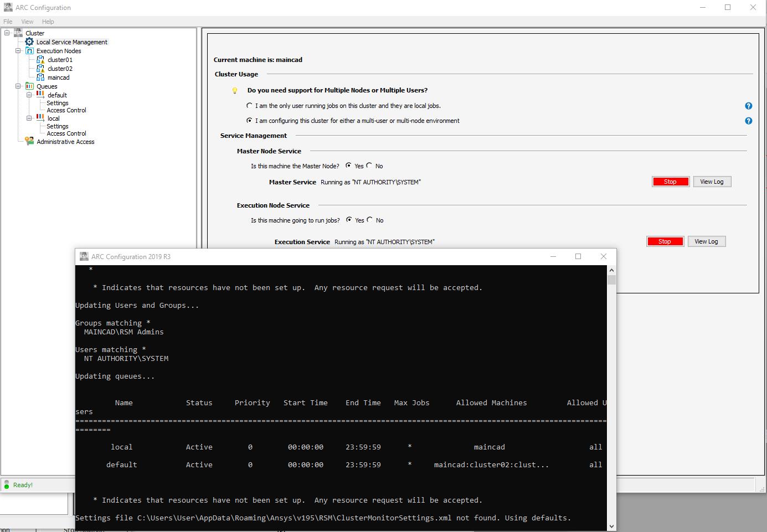
Task: Collapse the default queue entry
Action: tap(29, 95)
